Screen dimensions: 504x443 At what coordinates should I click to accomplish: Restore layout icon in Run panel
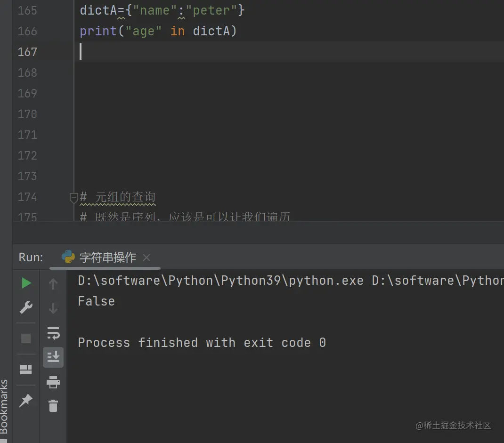click(x=26, y=370)
